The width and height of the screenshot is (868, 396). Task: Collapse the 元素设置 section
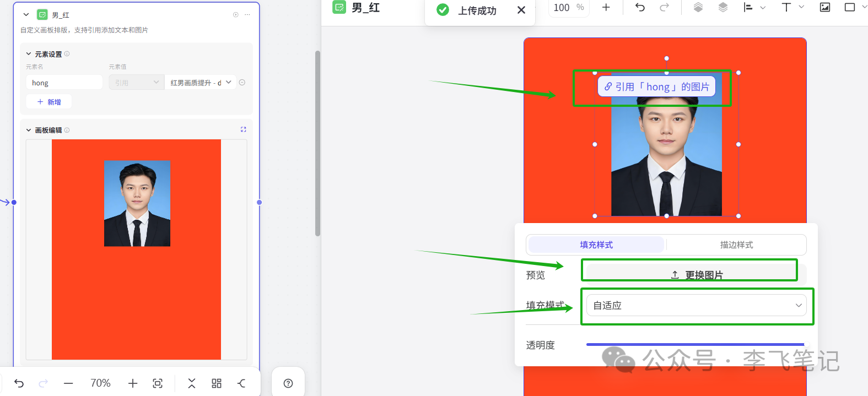point(29,54)
